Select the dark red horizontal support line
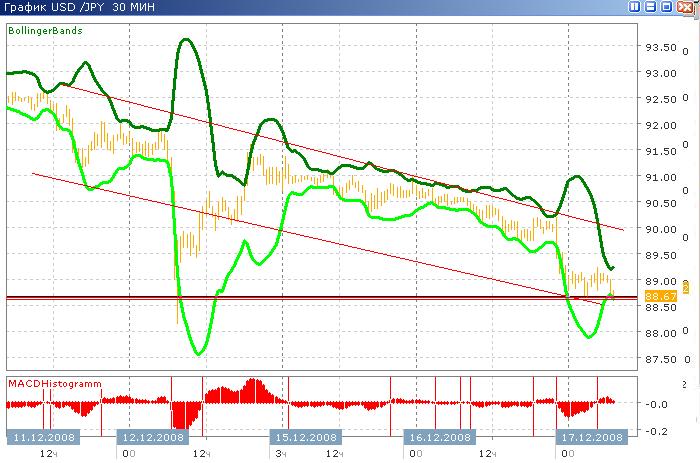 pos(300,297)
